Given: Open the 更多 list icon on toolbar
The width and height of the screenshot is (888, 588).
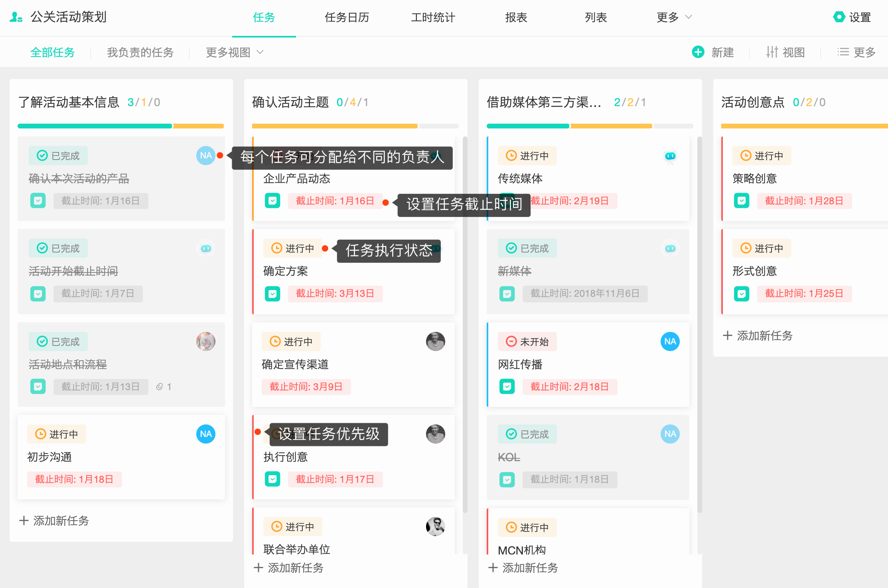Looking at the screenshot, I should click(x=843, y=52).
